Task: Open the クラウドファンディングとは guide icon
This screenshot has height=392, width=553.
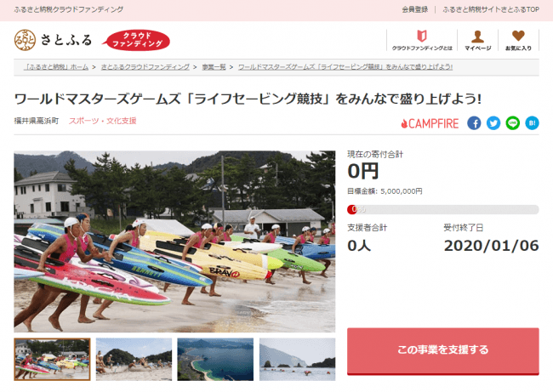Action: click(422, 36)
